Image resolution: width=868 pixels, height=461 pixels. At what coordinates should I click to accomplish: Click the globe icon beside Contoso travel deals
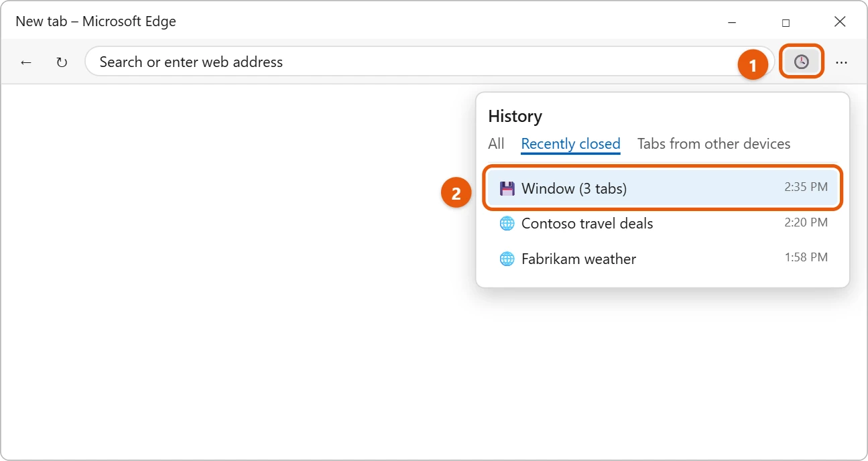(x=507, y=223)
